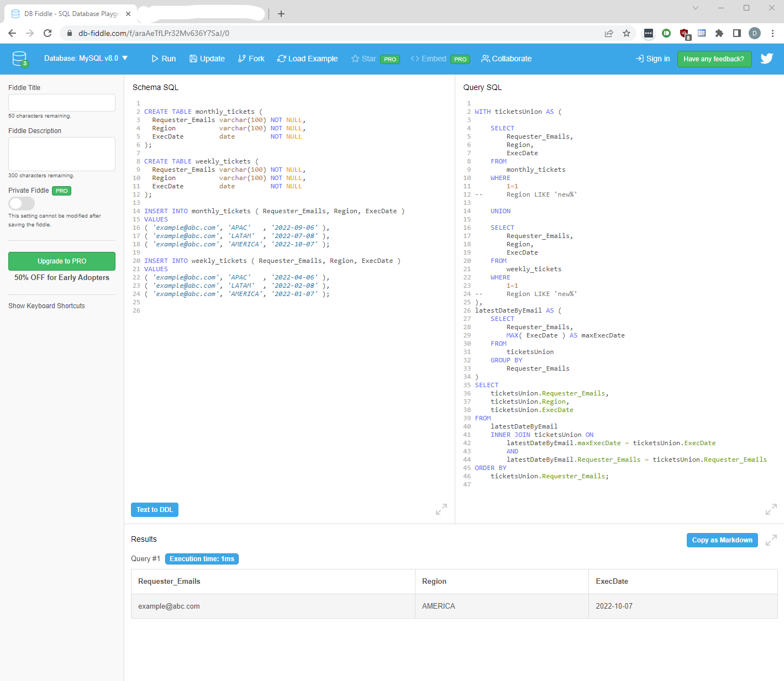Click CREATE TABLE monthly_tickets line in schema

point(203,112)
